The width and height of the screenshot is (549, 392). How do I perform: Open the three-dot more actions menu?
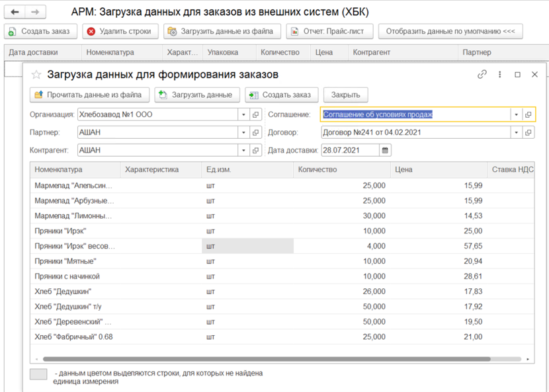tap(500, 75)
